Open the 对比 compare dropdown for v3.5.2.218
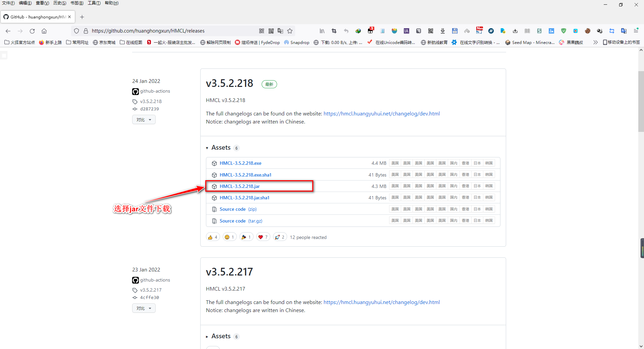Image resolution: width=644 pixels, height=349 pixels. tap(144, 120)
